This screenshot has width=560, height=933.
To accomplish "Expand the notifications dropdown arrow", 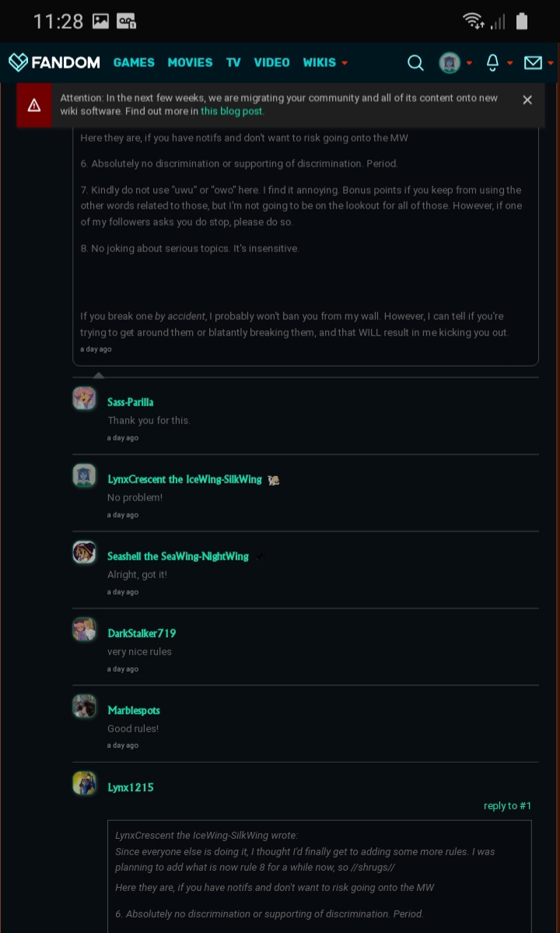I will coord(510,63).
